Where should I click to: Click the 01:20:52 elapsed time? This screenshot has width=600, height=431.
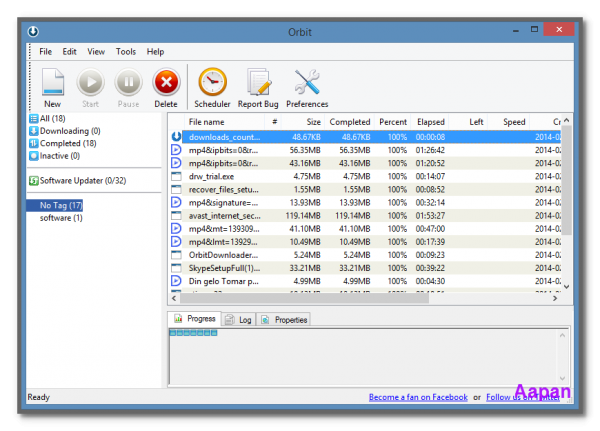[x=430, y=163]
